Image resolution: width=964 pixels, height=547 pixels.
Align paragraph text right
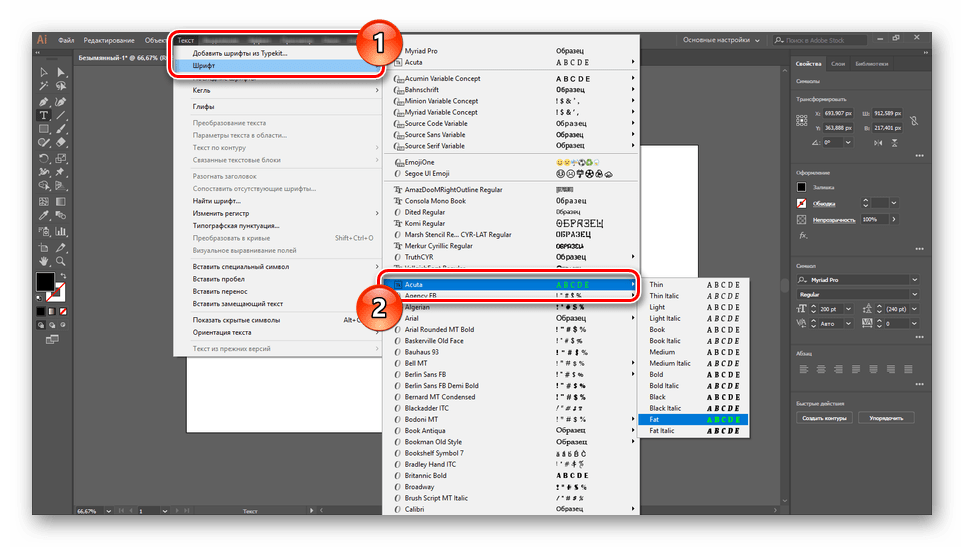coord(838,369)
